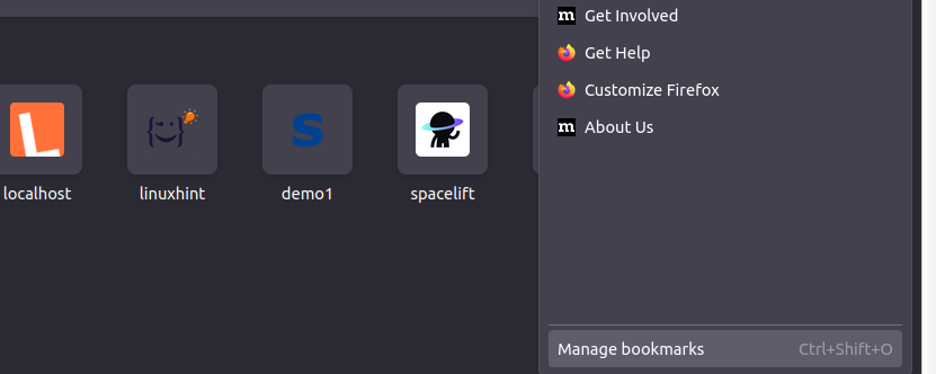This screenshot has height=374, width=936.
Task: Click the Mozilla icon beside About Us
Action: tap(566, 127)
